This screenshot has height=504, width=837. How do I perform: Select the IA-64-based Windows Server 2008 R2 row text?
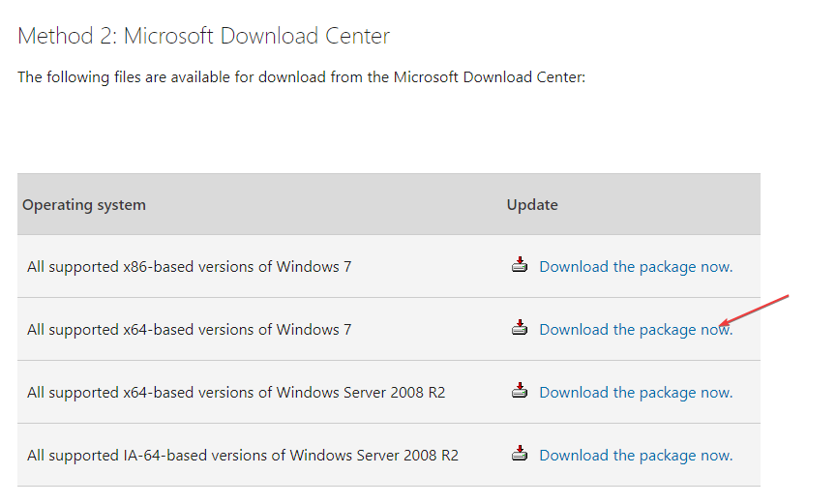(x=243, y=456)
